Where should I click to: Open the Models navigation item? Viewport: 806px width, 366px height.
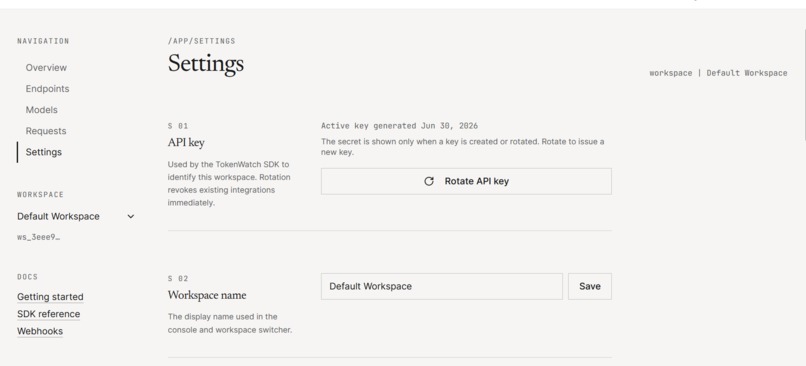point(42,109)
